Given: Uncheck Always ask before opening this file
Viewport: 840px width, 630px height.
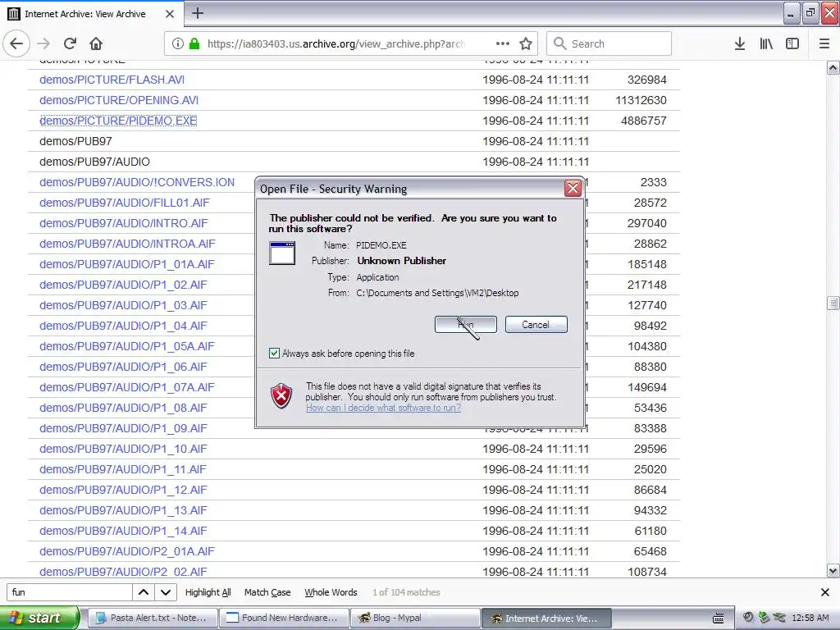Looking at the screenshot, I should 274,353.
